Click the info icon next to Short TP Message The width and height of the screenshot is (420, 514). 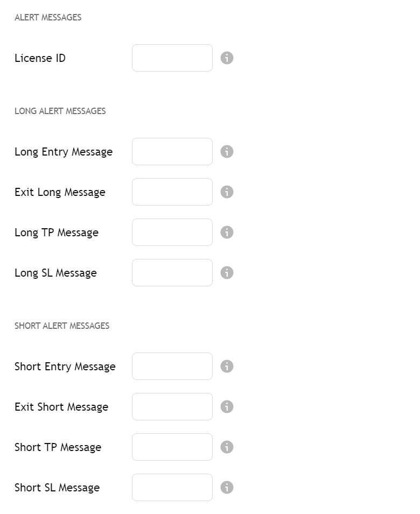coord(227,447)
